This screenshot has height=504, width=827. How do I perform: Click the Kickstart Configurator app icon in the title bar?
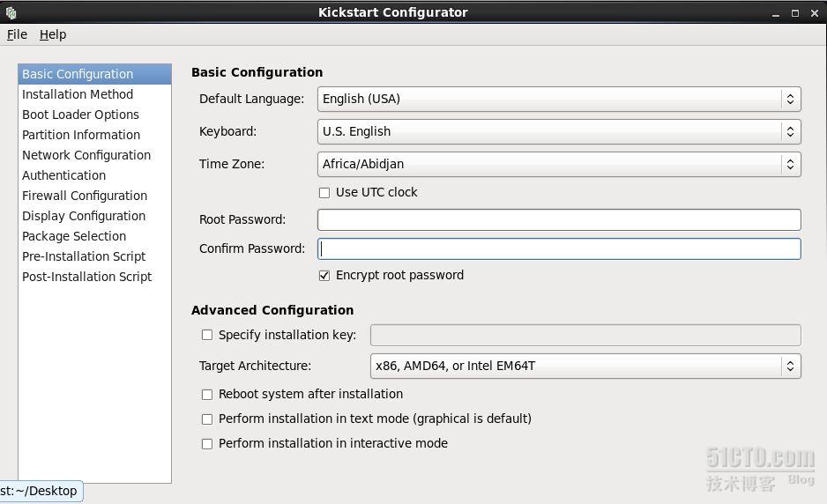11,12
